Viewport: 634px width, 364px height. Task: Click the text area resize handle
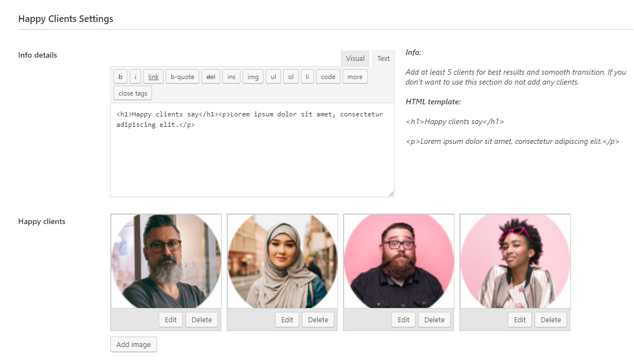click(x=391, y=194)
